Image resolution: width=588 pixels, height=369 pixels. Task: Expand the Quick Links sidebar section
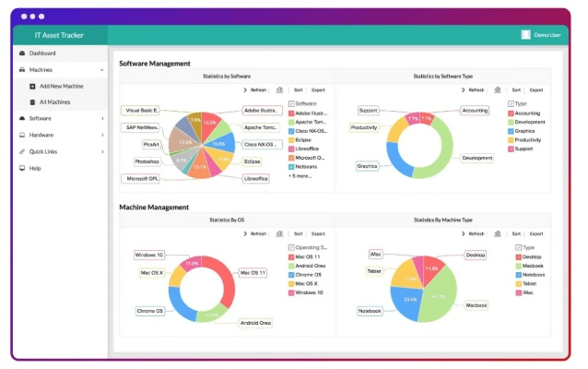101,152
